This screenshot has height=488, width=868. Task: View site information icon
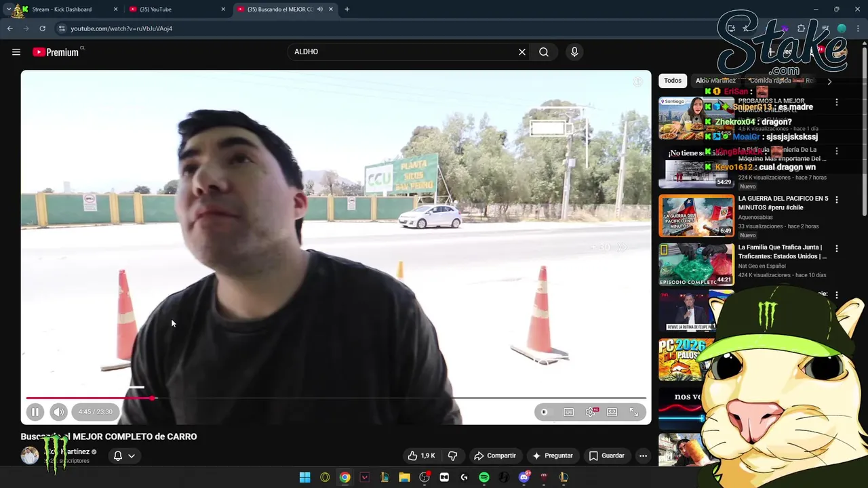[x=62, y=28]
